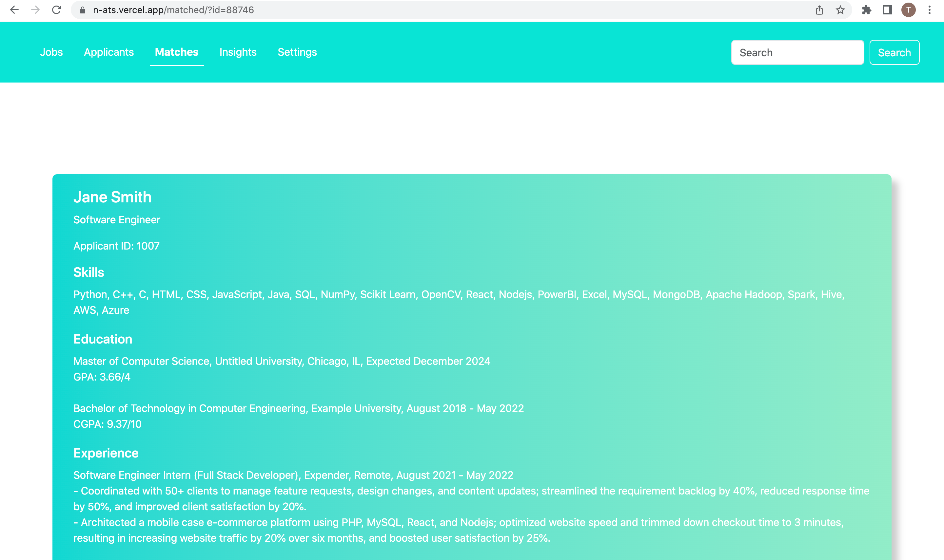Click the browser back arrow
944x560 pixels.
click(x=14, y=10)
